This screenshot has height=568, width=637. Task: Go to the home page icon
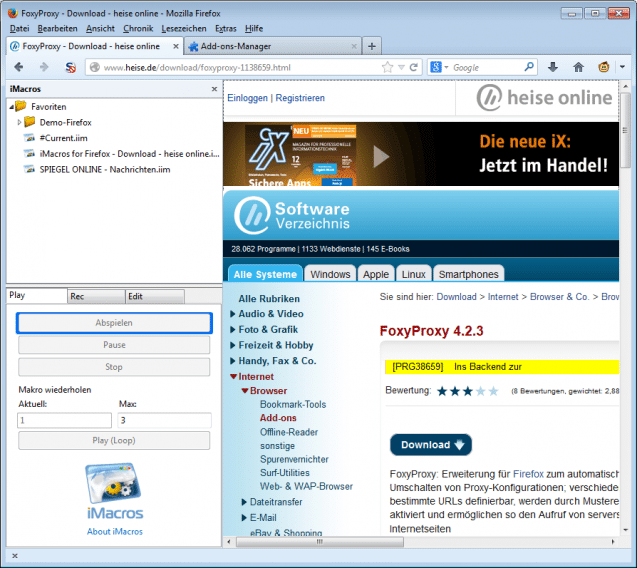pos(578,67)
